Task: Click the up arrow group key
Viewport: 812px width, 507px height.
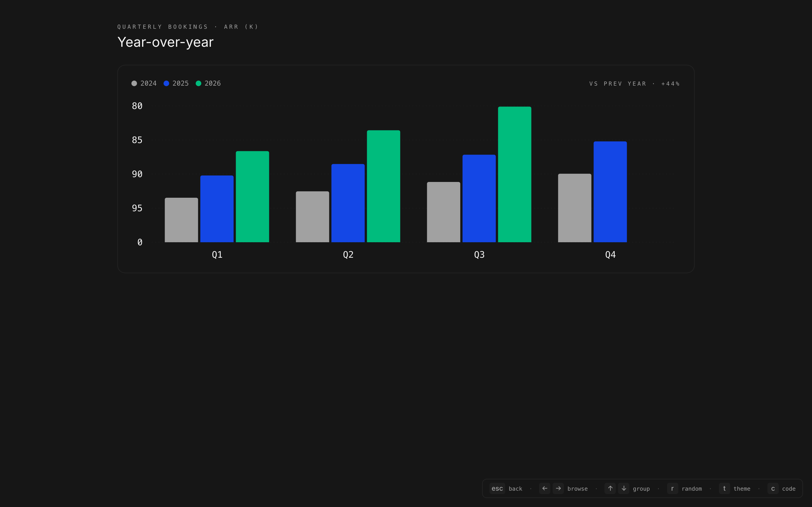Action: point(610,488)
